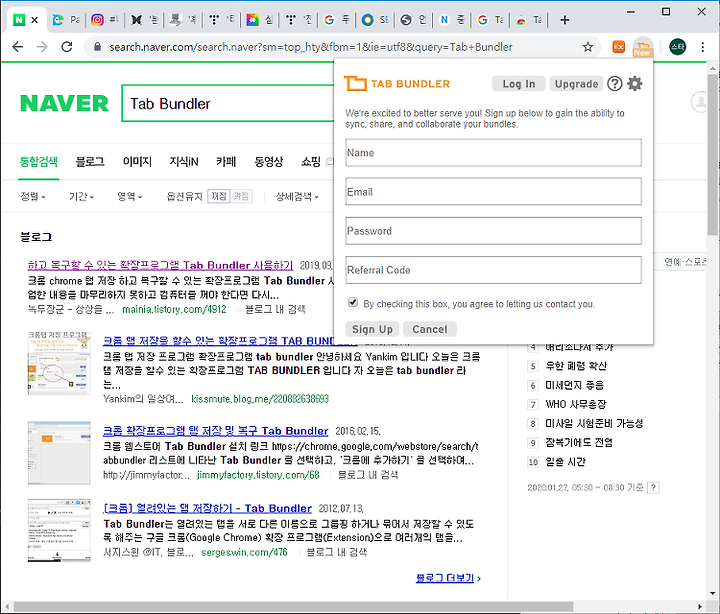Click trending keyword WHO 사무총장
720x614 pixels.
[x=576, y=405]
